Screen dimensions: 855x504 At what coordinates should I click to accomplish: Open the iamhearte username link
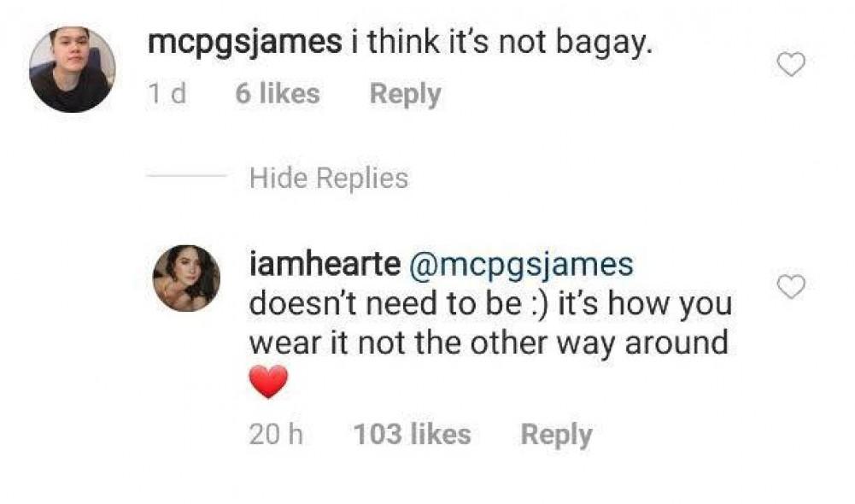(x=324, y=265)
